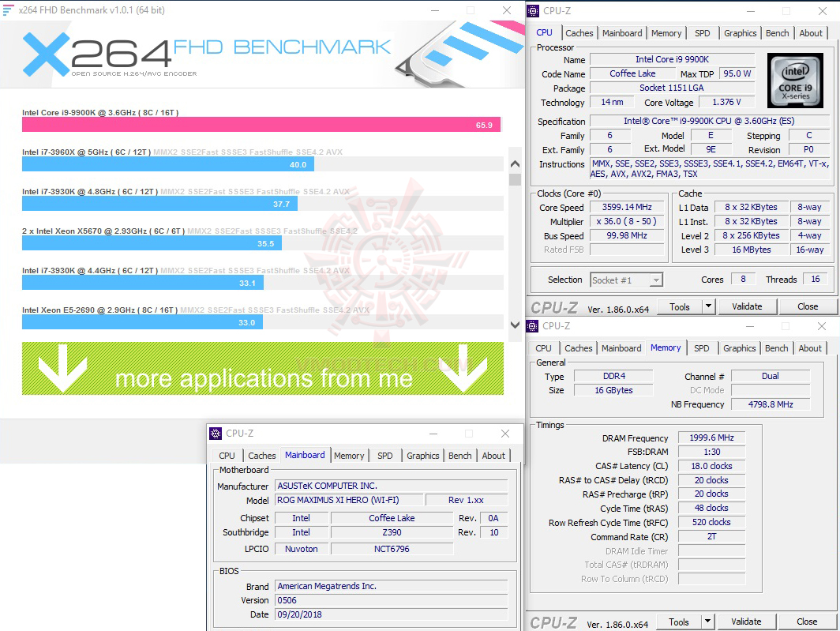The width and height of the screenshot is (840, 631).
Task: Click the Memory Type value DDR4
Action: click(614, 376)
